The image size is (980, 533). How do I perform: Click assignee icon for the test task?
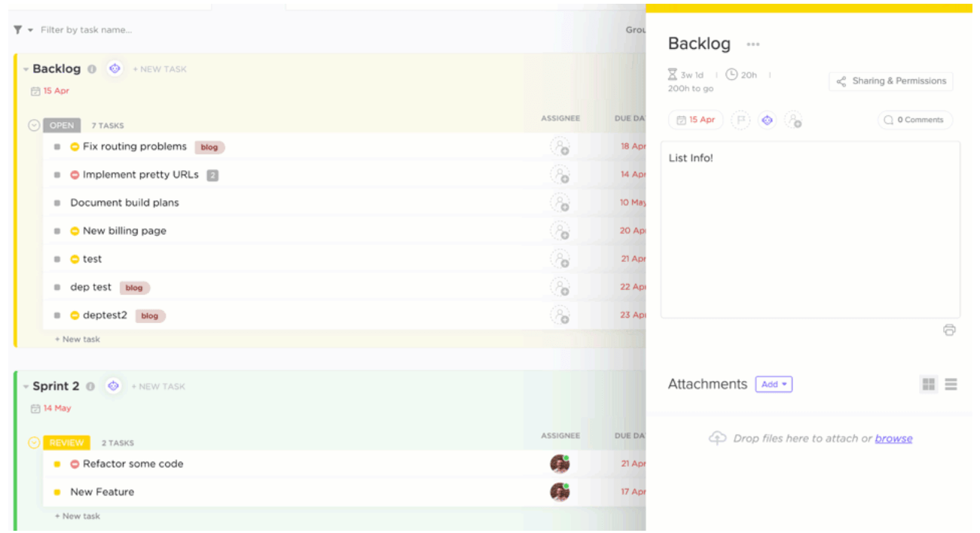[x=560, y=259]
